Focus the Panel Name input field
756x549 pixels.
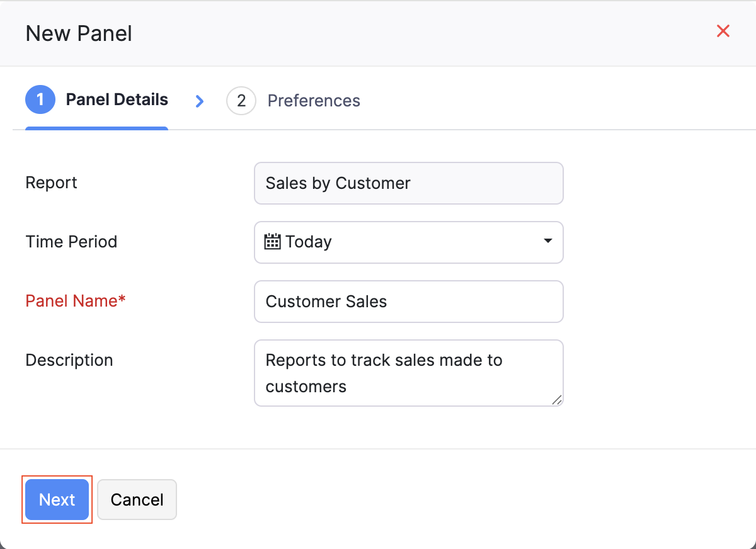[x=408, y=302]
